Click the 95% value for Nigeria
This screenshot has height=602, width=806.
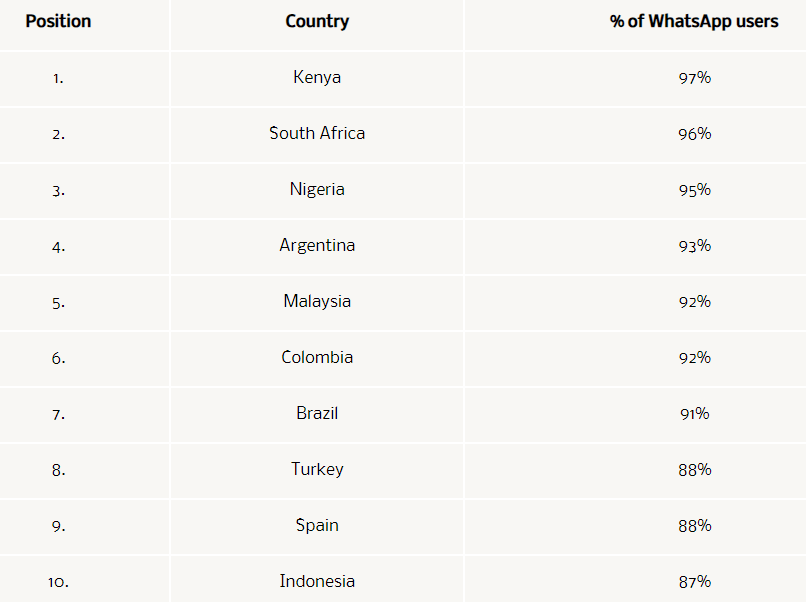(694, 189)
